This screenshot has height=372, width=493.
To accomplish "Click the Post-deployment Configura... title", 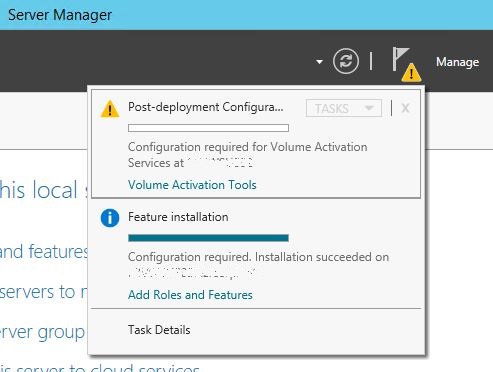I will click(x=206, y=107).
